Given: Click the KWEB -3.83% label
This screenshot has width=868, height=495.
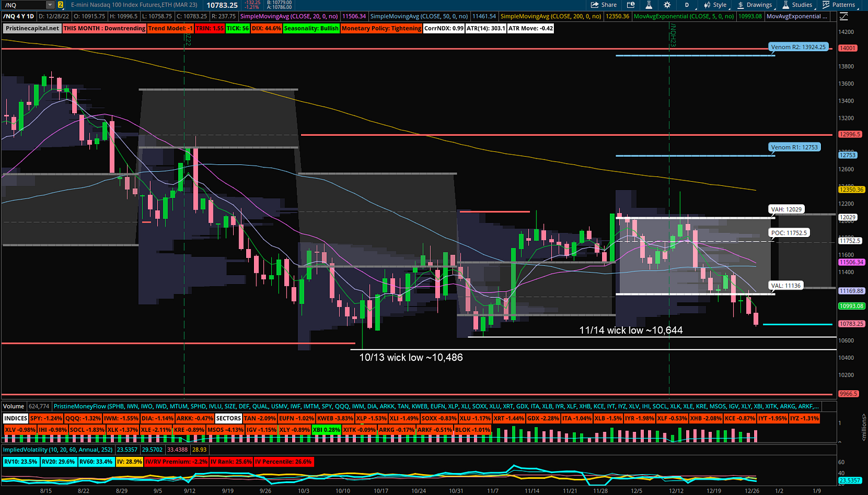Looking at the screenshot, I should coord(335,418).
